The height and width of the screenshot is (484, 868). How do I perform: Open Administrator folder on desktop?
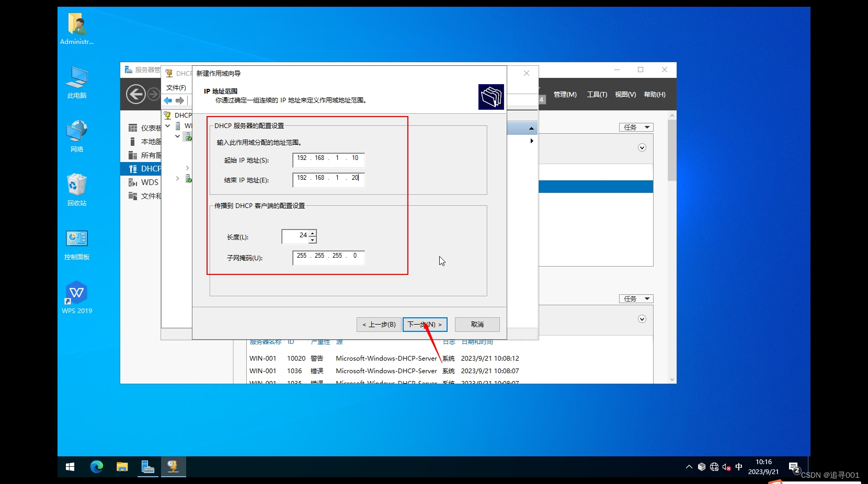point(77,29)
